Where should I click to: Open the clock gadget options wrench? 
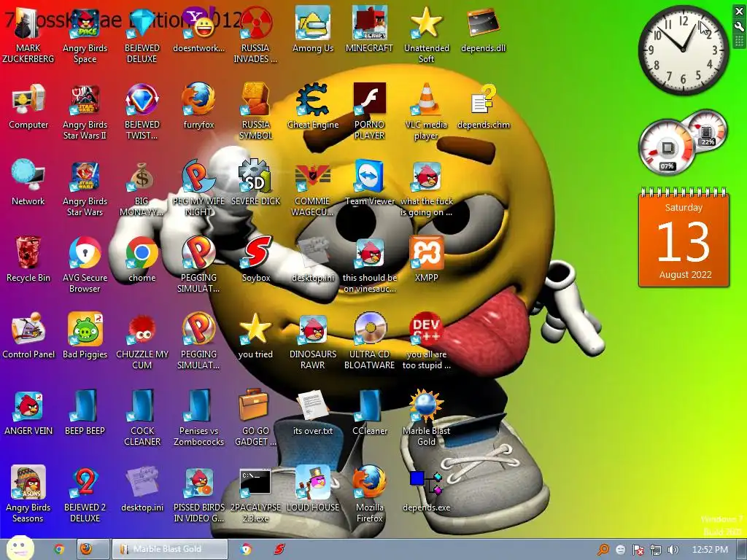pyautogui.click(x=739, y=26)
